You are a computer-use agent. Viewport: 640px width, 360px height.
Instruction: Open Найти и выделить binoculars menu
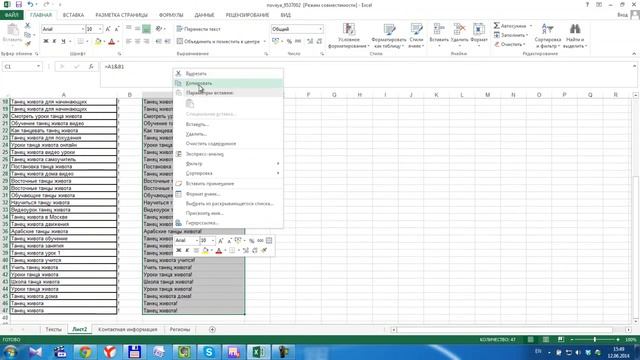pyautogui.click(x=575, y=36)
